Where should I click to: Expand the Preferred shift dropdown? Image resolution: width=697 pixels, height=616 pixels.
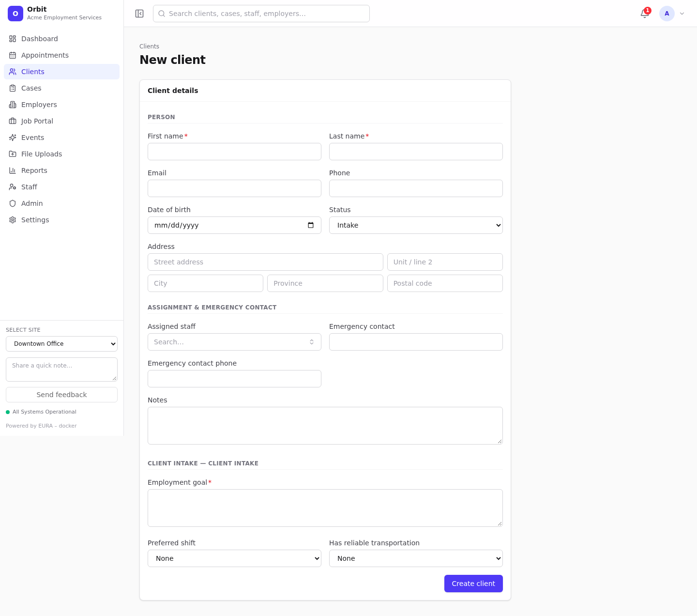(x=234, y=558)
